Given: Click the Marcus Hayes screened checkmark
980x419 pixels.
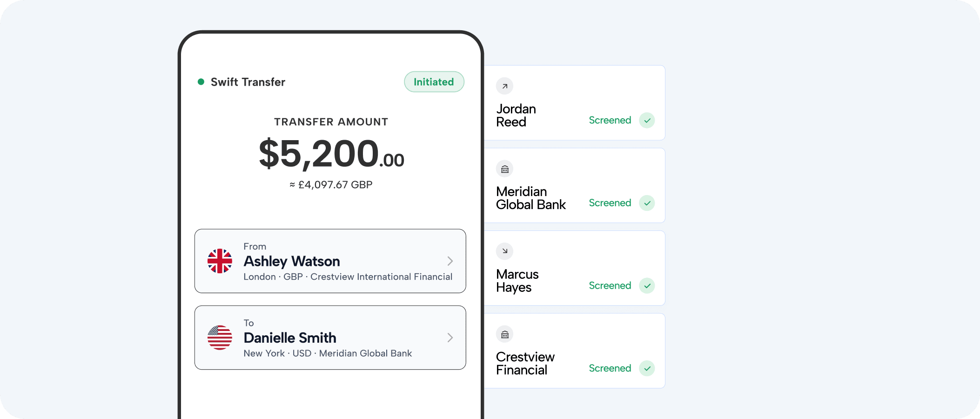Looking at the screenshot, I should (647, 286).
